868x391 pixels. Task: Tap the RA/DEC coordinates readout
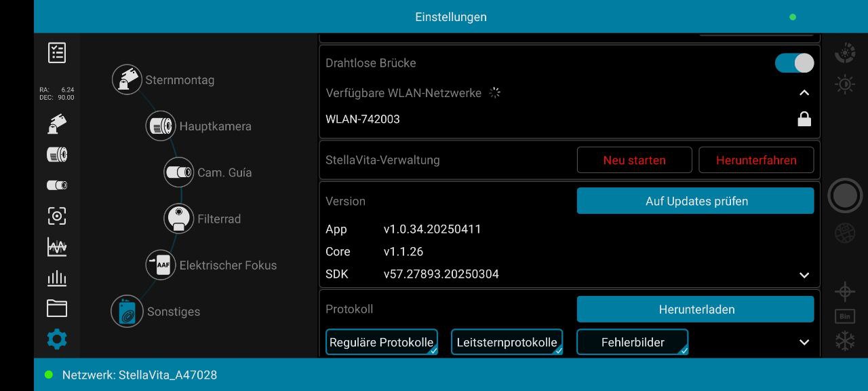pyautogui.click(x=57, y=94)
